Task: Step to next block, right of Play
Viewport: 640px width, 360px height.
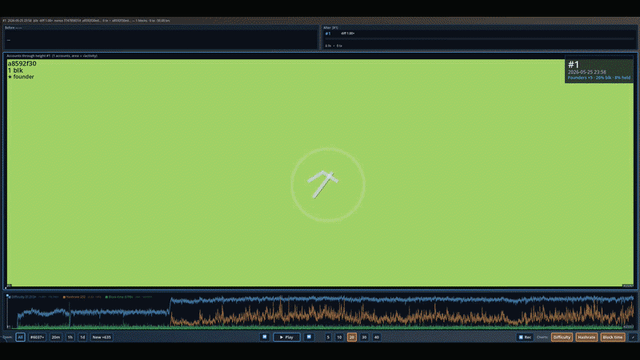Action: [309, 337]
